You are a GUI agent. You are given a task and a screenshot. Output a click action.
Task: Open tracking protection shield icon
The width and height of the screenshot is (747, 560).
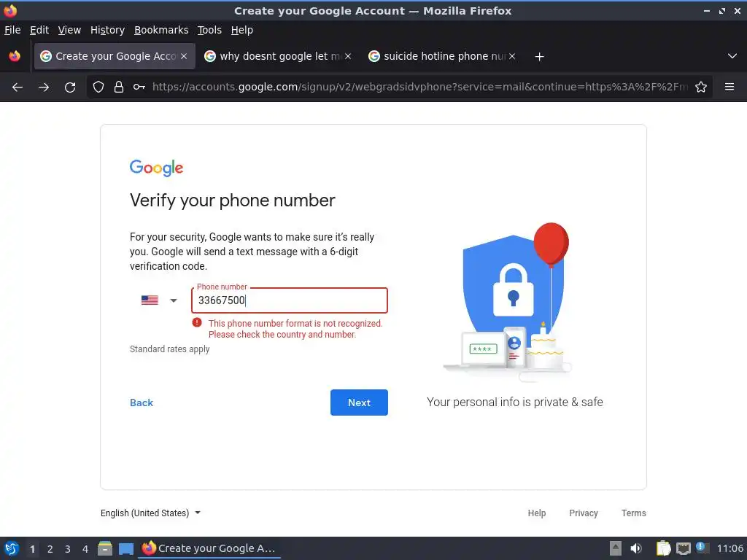tap(98, 87)
